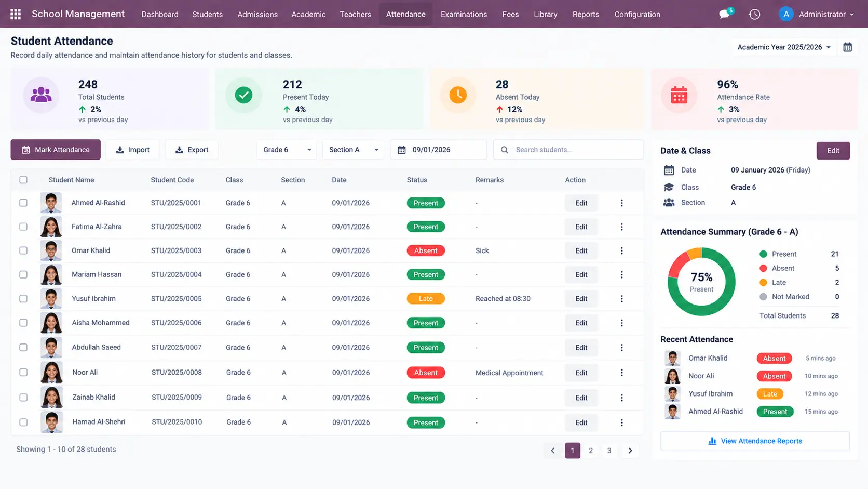Open row options for Yusuf Ibrahim
This screenshot has width=868, height=489.
621,299
